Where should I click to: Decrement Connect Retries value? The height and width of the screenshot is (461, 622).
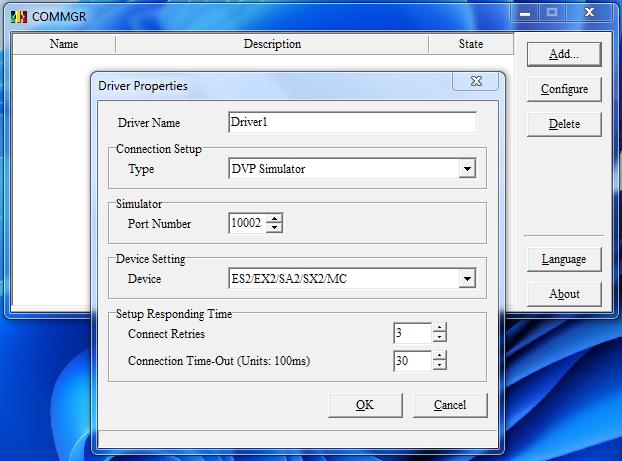[439, 338]
